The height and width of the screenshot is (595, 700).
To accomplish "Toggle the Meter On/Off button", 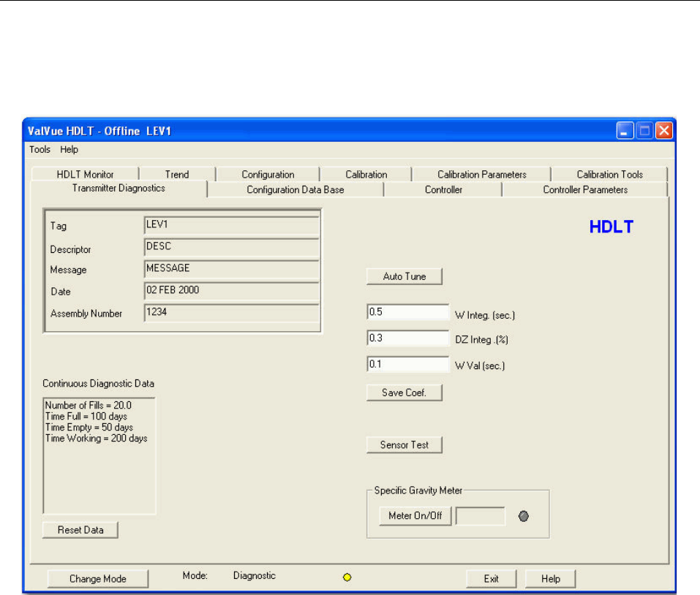I will [x=415, y=515].
